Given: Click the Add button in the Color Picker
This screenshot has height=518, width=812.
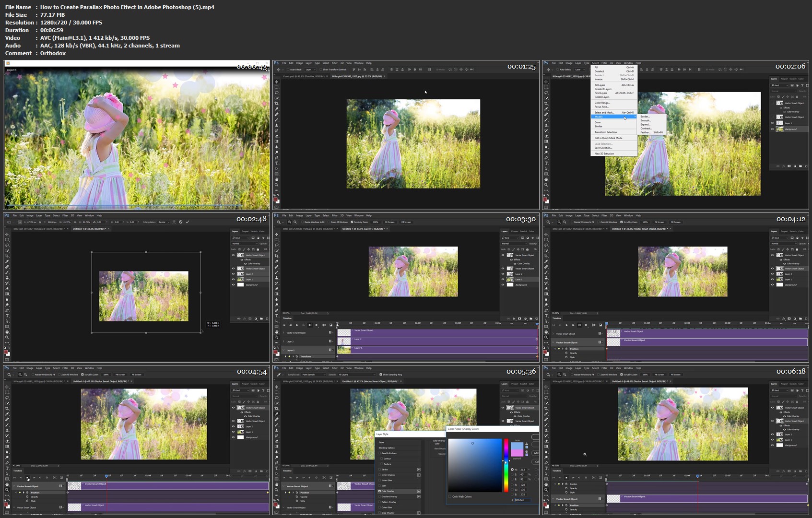Looking at the screenshot, I should tap(535, 453).
